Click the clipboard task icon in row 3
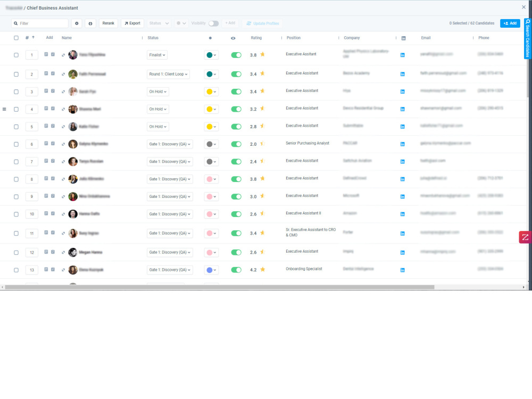 53,91
